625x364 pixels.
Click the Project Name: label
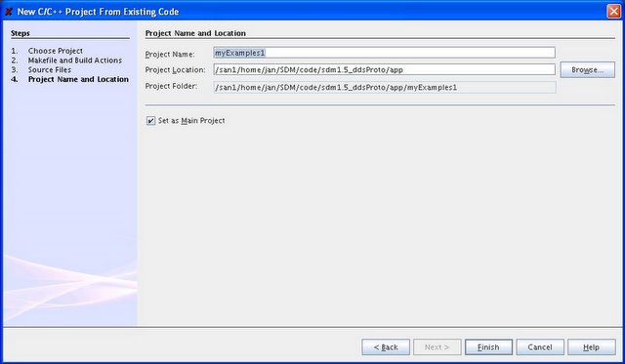(170, 55)
